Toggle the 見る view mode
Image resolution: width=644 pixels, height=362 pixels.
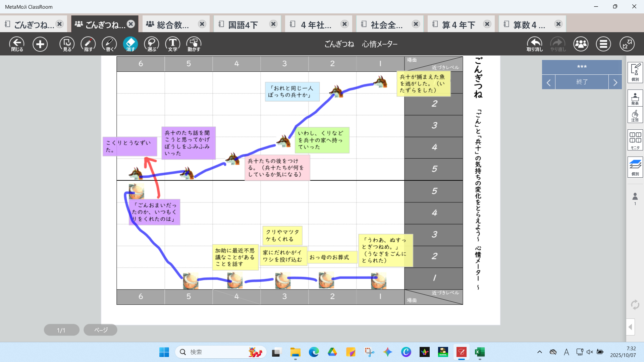coord(67,44)
